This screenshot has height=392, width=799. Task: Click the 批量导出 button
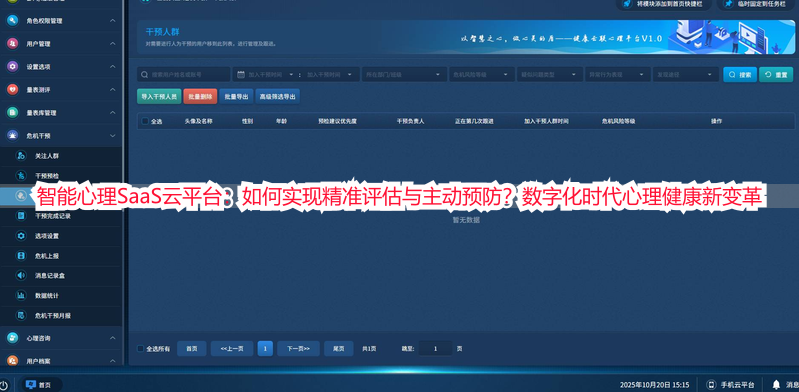pos(236,96)
